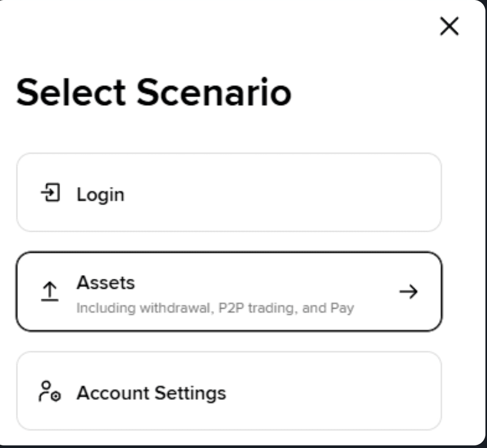Click the Assets description about withdrawal and Pay
The image size is (487, 448).
(215, 308)
